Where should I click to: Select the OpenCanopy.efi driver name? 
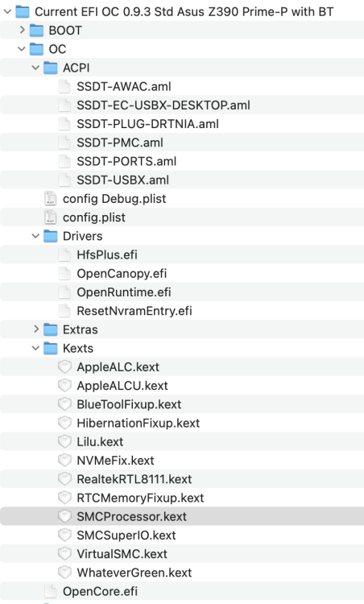point(122,274)
